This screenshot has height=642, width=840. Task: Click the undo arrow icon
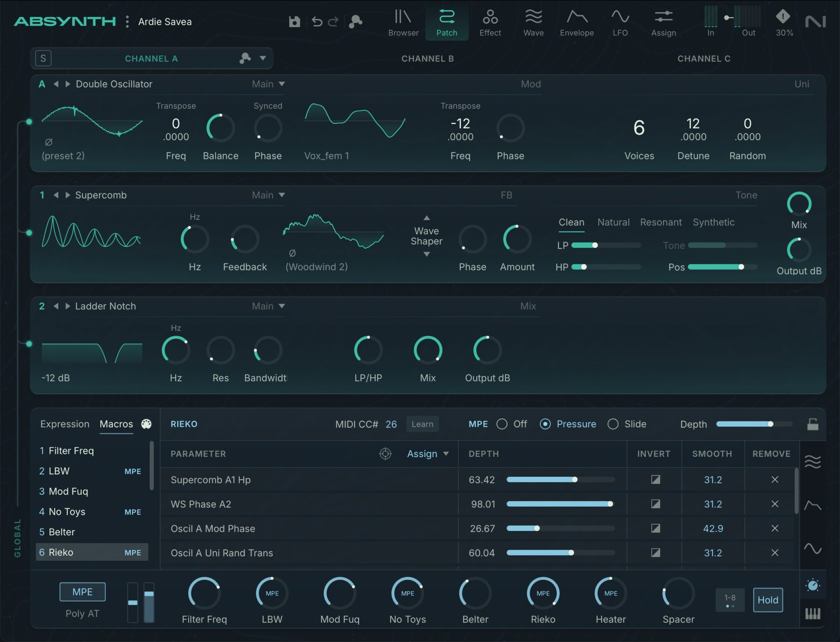click(317, 21)
